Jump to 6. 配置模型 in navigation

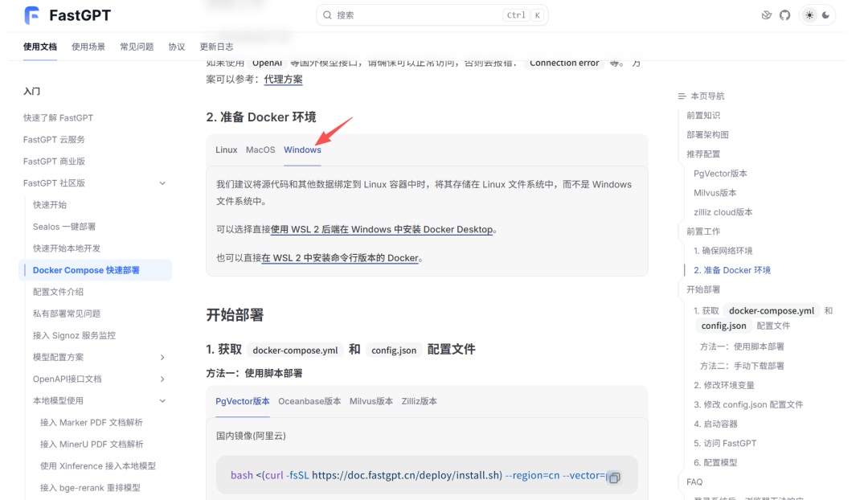[715, 463]
